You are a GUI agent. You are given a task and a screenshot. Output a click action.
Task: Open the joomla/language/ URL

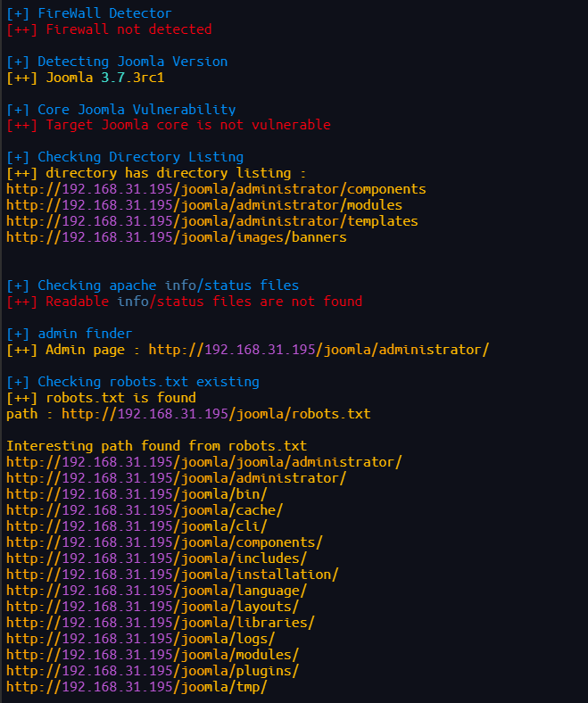[156, 591]
